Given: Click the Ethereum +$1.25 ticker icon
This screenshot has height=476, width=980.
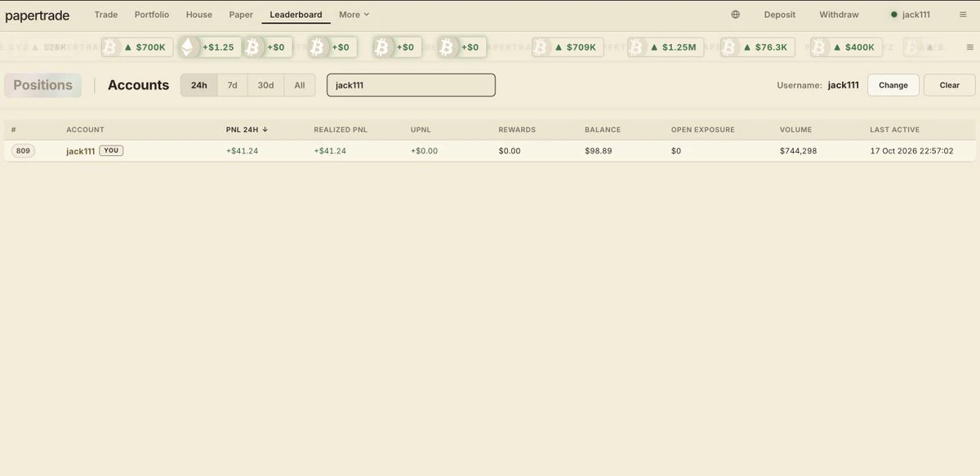Looking at the screenshot, I should (x=187, y=47).
